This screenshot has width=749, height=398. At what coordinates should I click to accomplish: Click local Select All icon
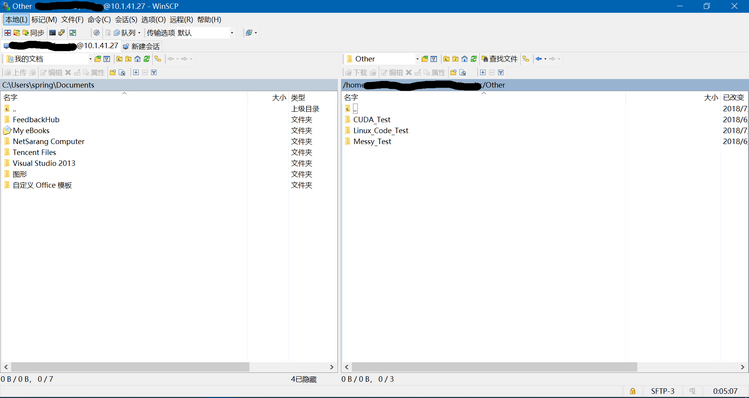point(153,72)
